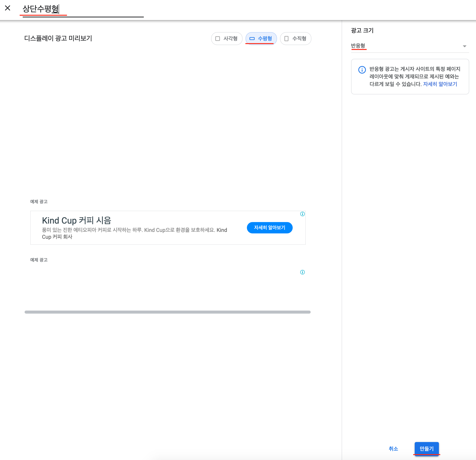The width and height of the screenshot is (476, 460).
Task: Click the info icon on second example ad
Action: pos(302,272)
